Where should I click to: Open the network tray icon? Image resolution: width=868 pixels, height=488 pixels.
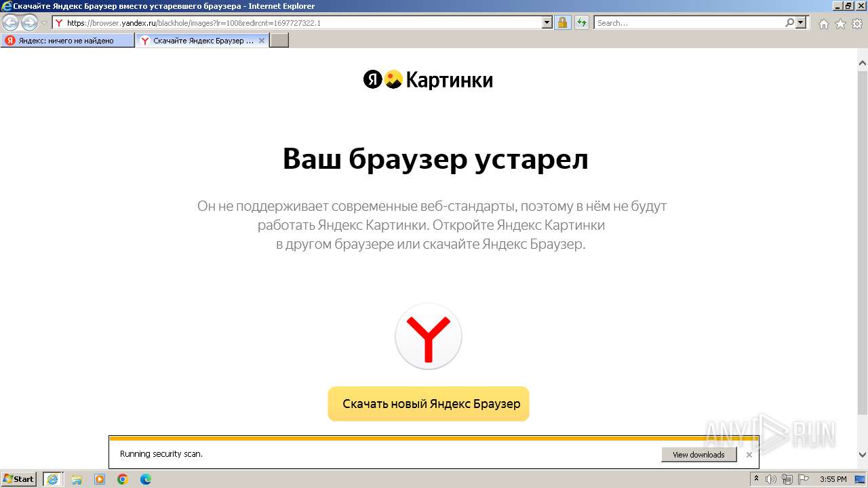[x=787, y=479]
